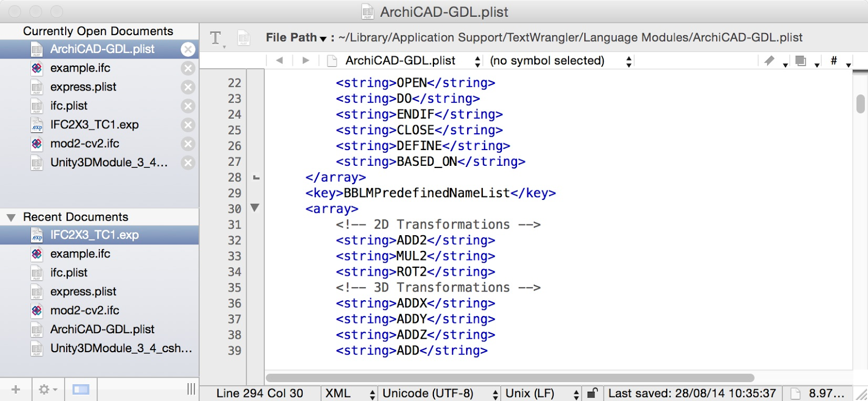Select ArchiCAD-GDL.plist in Currently Open Documents
Image resolution: width=868 pixels, height=401 pixels.
[99, 49]
